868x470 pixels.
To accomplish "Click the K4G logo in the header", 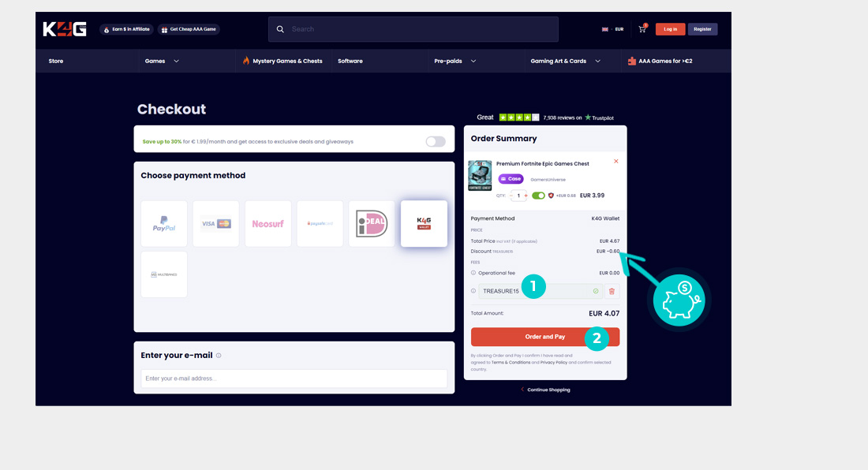I will point(65,28).
